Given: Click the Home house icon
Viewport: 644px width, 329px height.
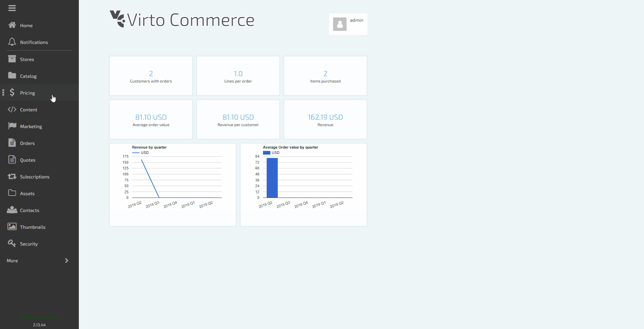Looking at the screenshot, I should pyautogui.click(x=12, y=25).
